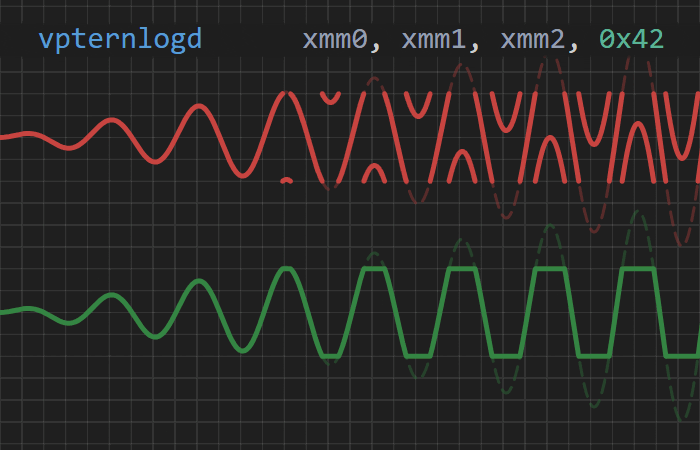Click the red waveform's leftmost starting point
The width and height of the screenshot is (700, 450).
3,136
